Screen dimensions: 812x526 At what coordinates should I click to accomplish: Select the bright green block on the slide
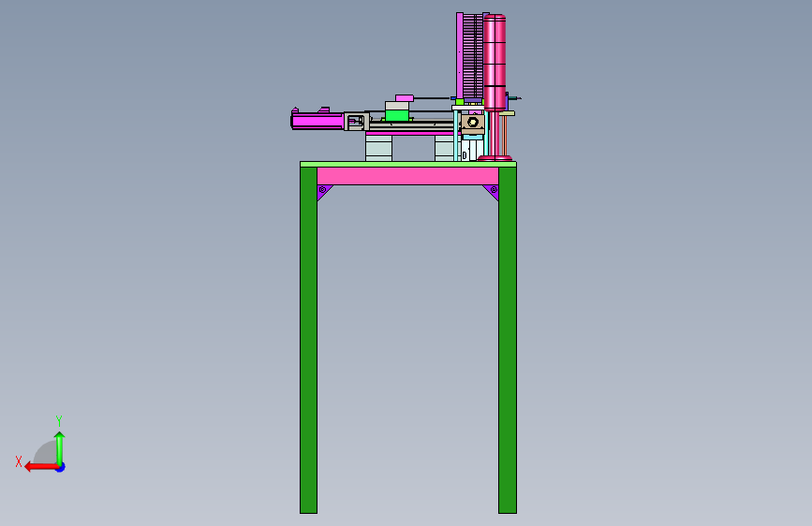397,115
